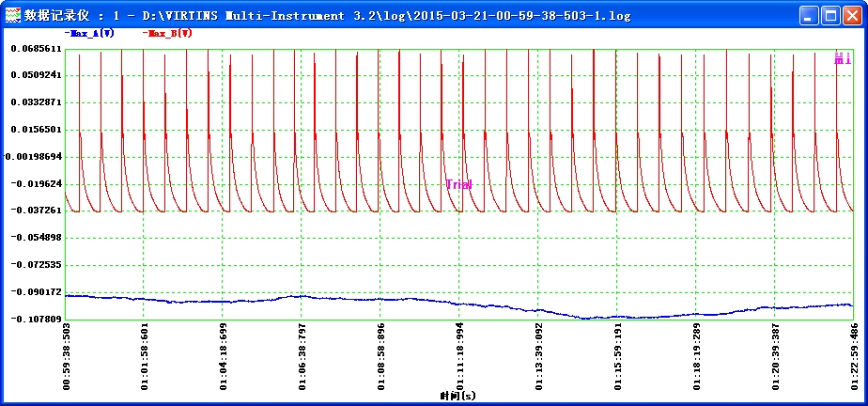The image size is (868, 406).
Task: Click the time label 01:22:59:486
Action: [853, 357]
